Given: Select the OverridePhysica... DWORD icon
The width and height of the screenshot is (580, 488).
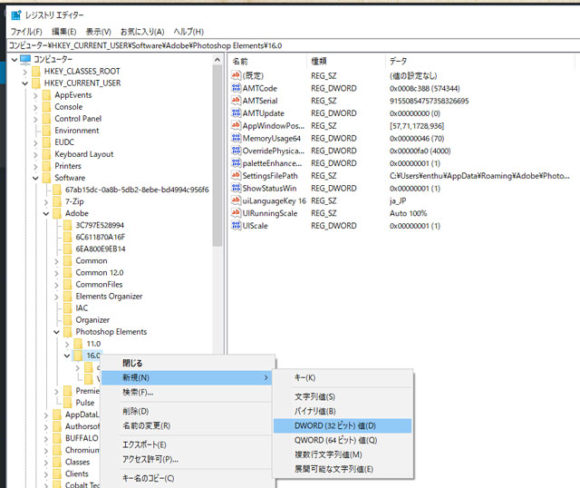Looking at the screenshot, I should [x=236, y=151].
